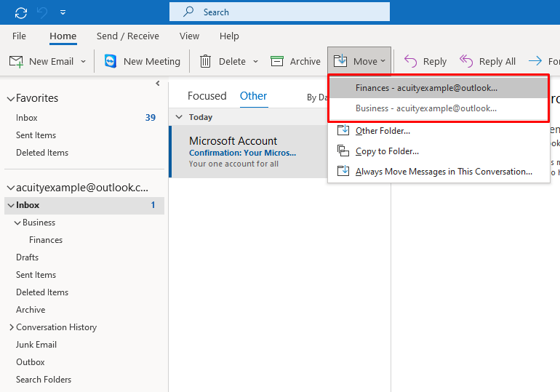
Task: Expand the Conversation History chevron
Action: 11,327
